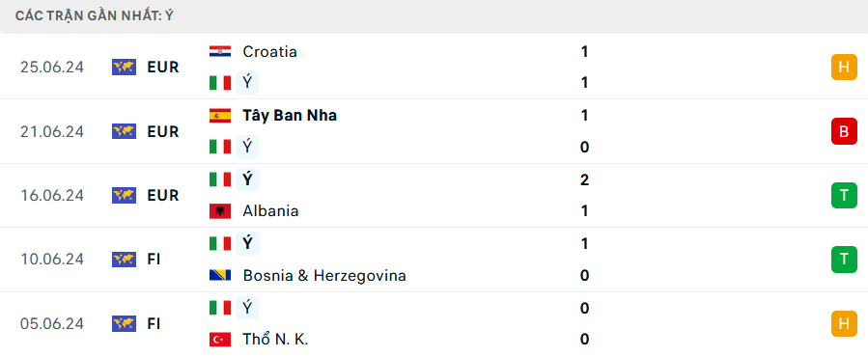Click the green T badge for 16.06.24
The width and height of the screenshot is (868, 357).
[844, 195]
